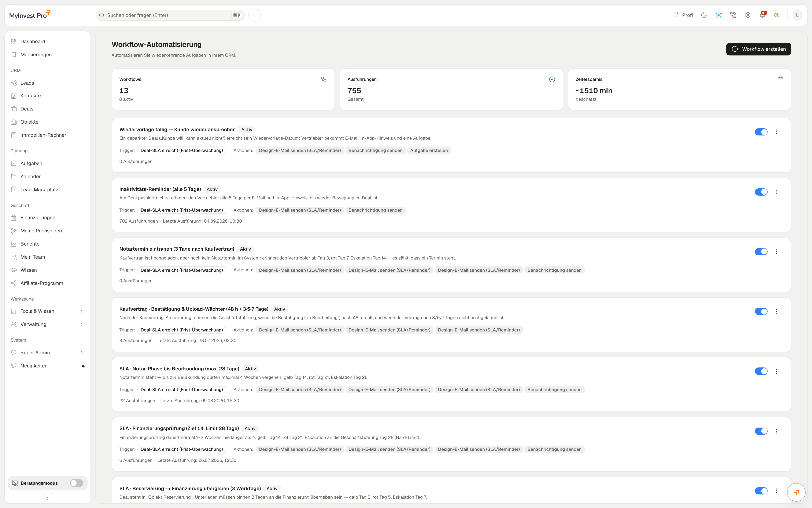Click the orange eye view icon
Screen dimensions: 812x508
777,15
